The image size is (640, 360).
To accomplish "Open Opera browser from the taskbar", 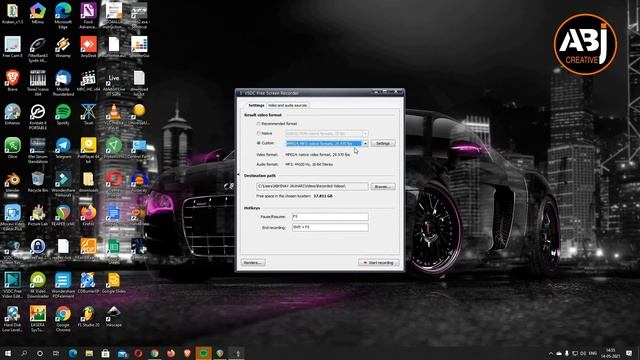I will tap(138, 353).
